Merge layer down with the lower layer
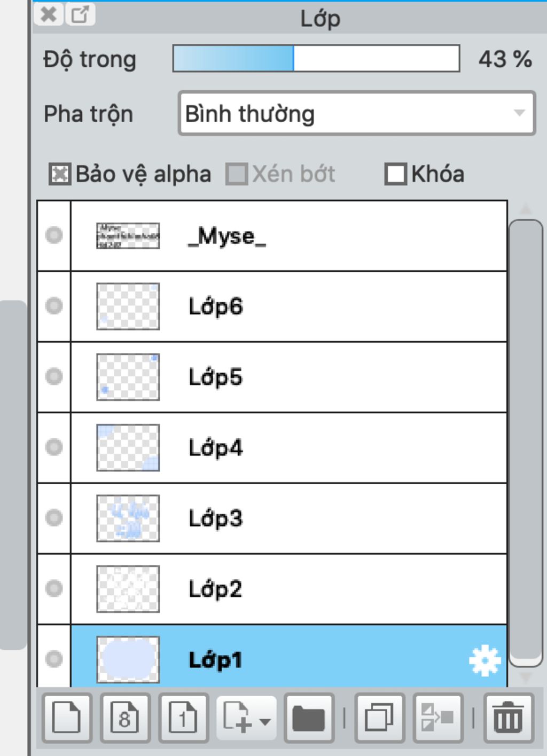547x756 pixels. (x=437, y=718)
